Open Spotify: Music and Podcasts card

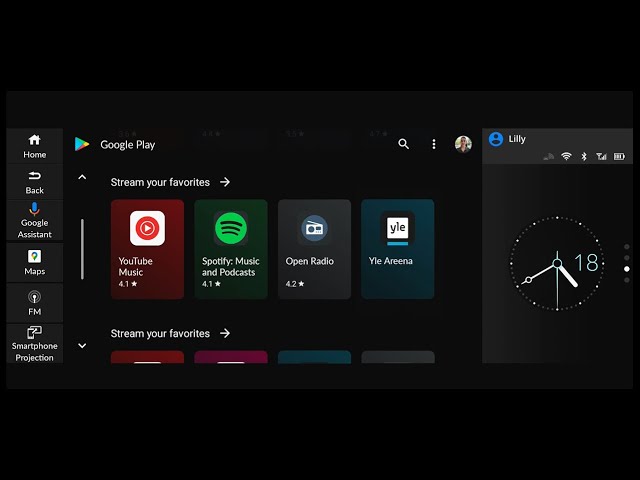(x=231, y=249)
